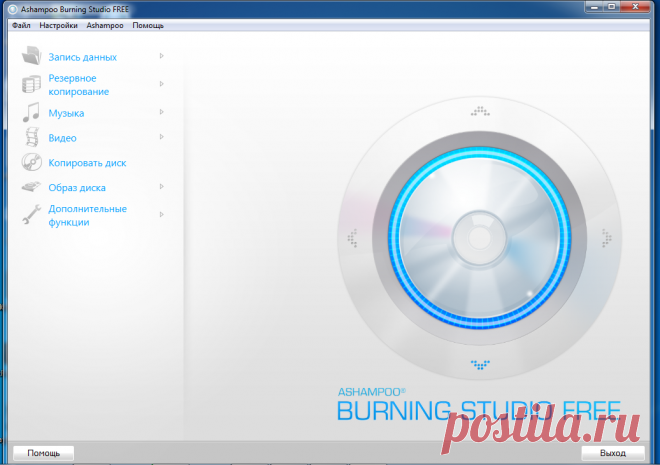Click the dotted right arrow beside the disc
This screenshot has height=465, width=660.
607,238
